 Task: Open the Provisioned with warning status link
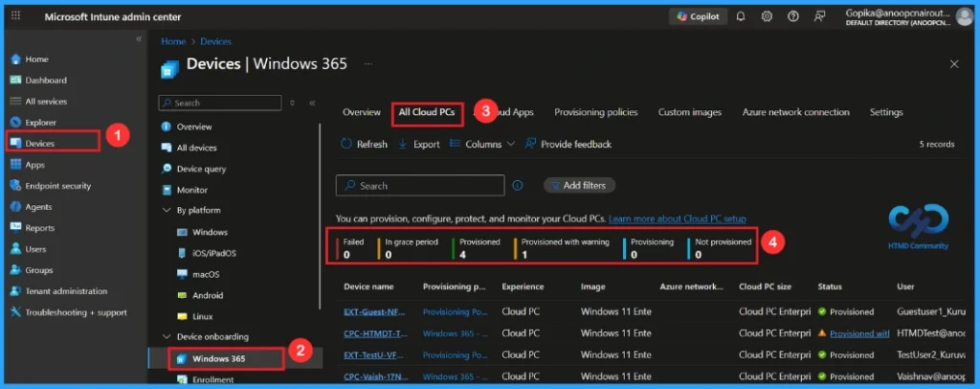(859, 333)
